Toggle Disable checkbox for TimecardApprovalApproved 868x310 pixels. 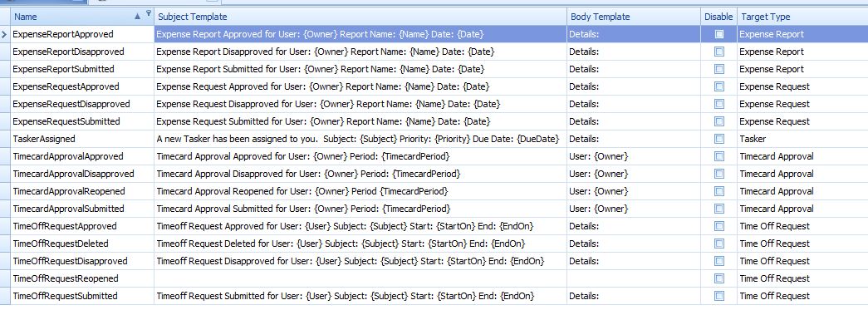718,156
